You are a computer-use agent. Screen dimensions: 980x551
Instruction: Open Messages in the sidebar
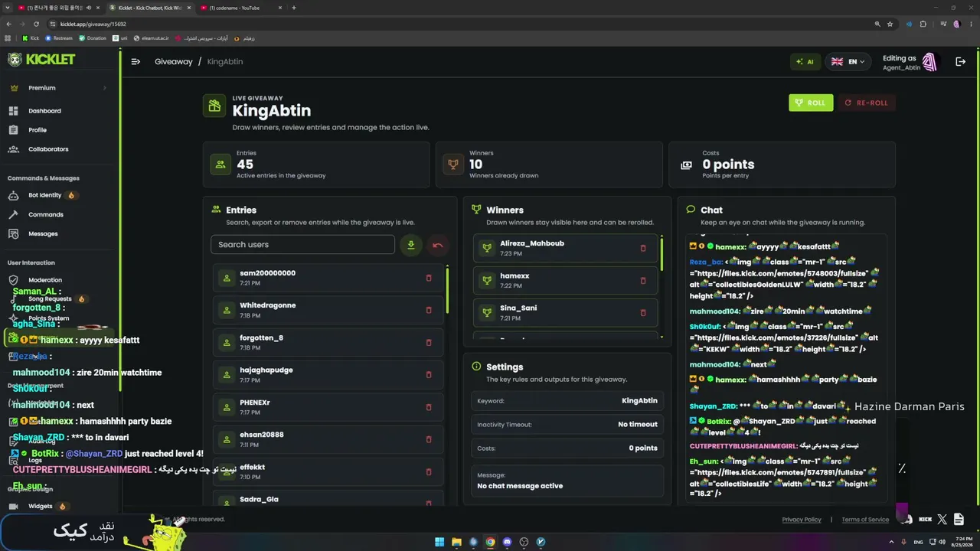43,233
